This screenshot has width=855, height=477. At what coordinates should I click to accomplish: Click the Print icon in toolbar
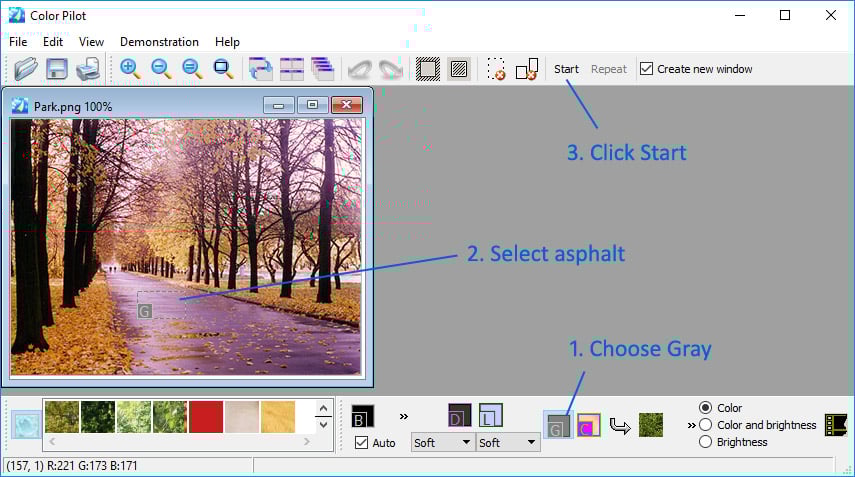click(88, 69)
